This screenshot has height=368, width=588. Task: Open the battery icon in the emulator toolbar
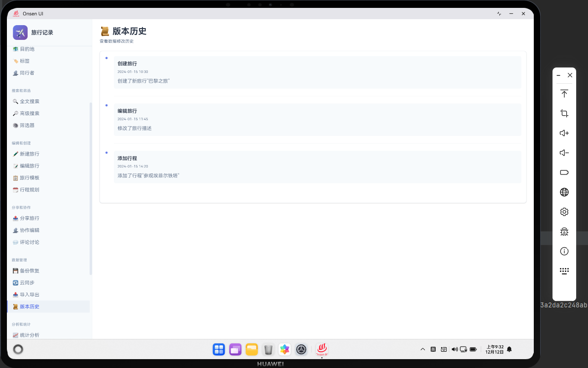[564, 172]
